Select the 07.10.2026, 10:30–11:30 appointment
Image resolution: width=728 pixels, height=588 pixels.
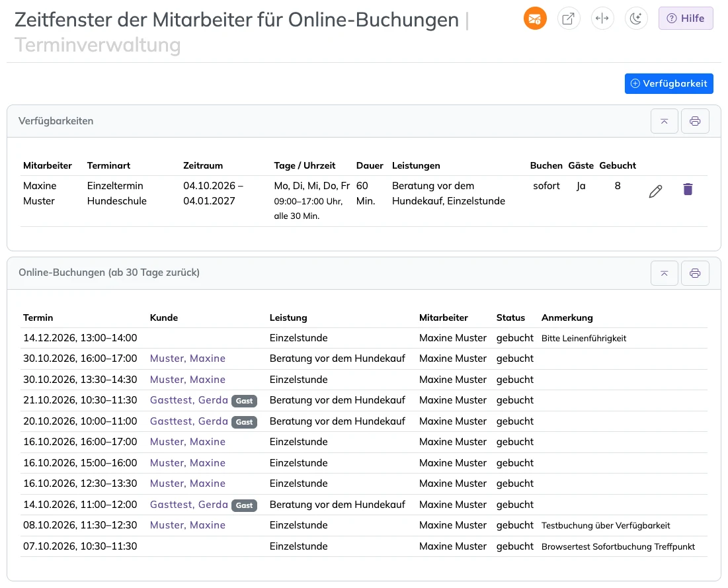(80, 546)
